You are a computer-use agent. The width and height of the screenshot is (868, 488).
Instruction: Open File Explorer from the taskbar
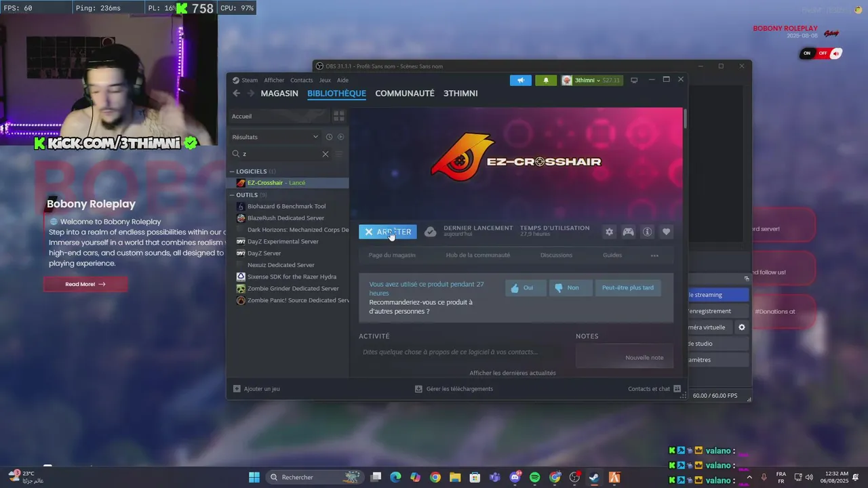tap(455, 477)
